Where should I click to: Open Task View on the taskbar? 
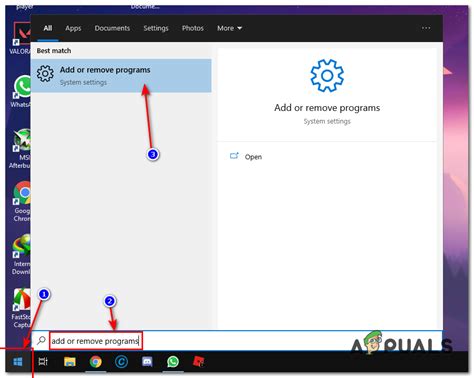tap(43, 361)
